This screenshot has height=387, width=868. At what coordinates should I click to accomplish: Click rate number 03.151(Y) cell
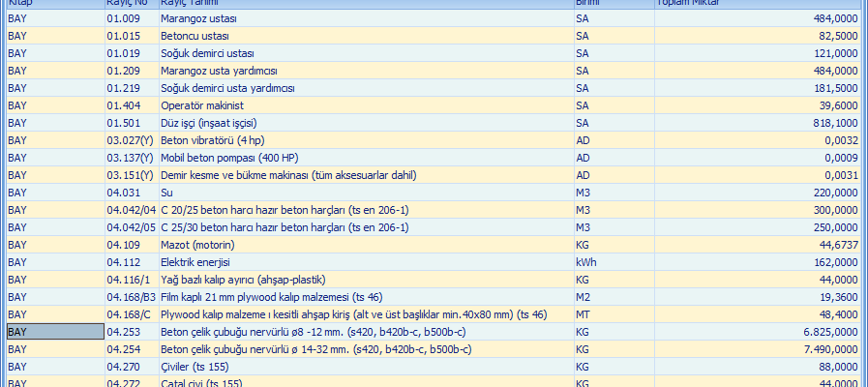click(130, 175)
